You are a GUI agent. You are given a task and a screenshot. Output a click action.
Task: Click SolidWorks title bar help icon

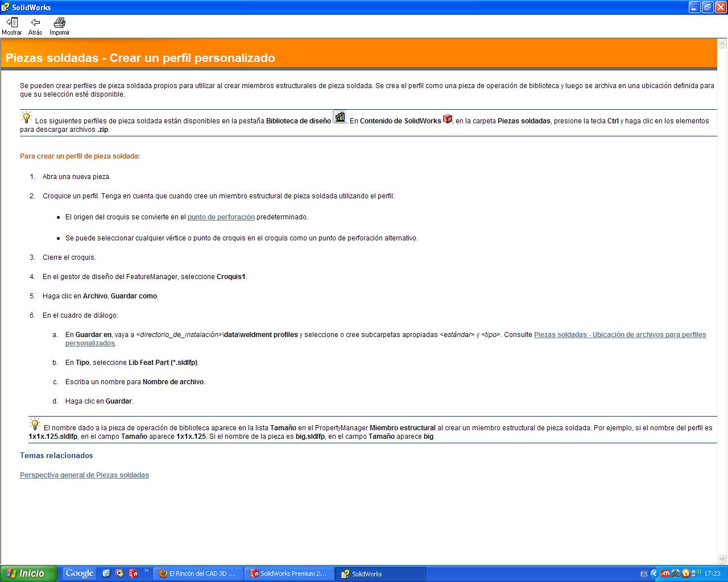(x=6, y=7)
